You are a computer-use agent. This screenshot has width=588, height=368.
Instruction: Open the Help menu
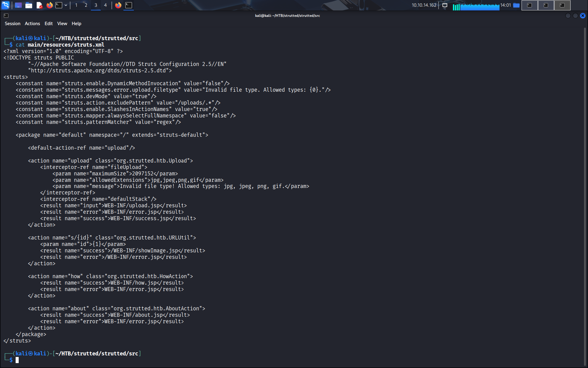[x=76, y=24]
